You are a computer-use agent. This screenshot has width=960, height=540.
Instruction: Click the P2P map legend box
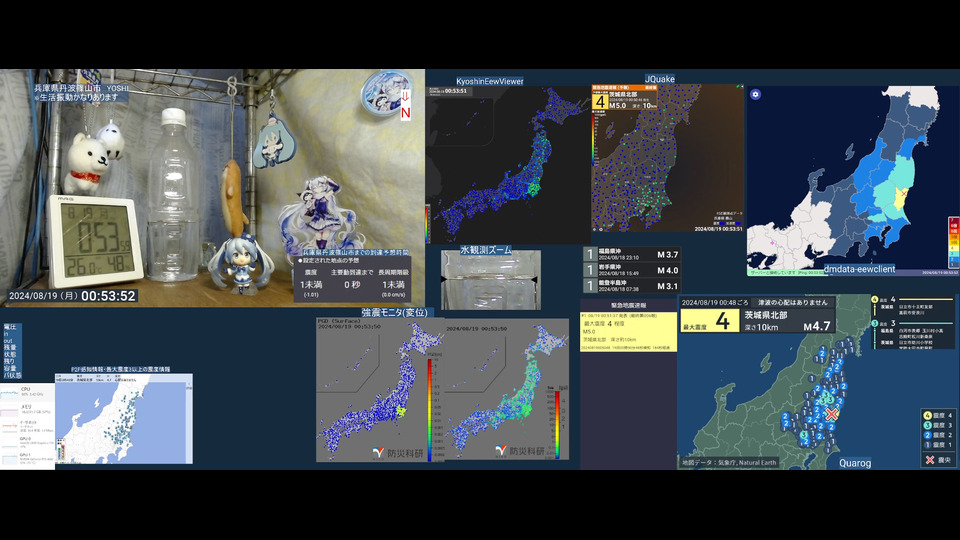(61, 448)
